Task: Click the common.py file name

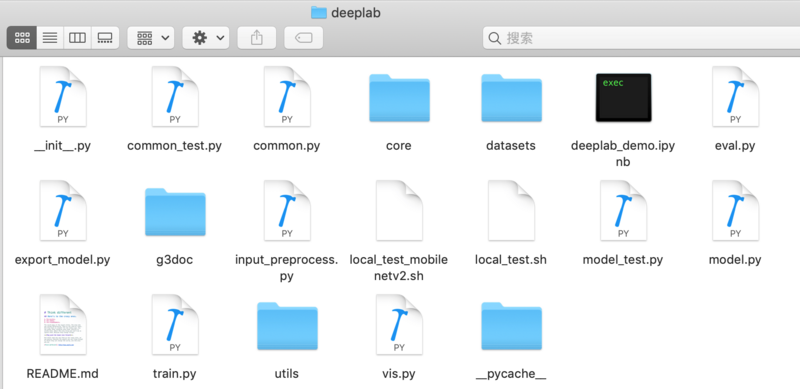Action: 287,145
